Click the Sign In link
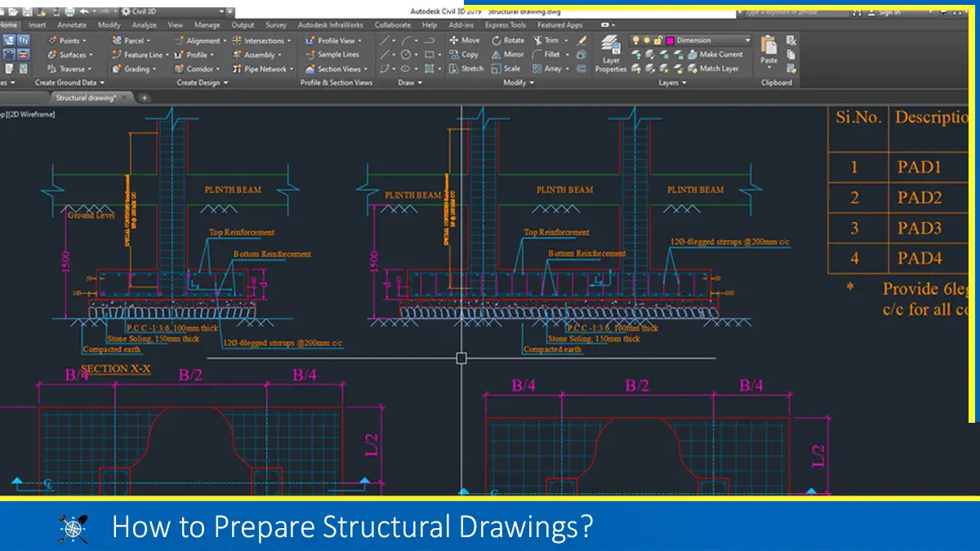Viewport: 980px width, 551px height. click(x=884, y=12)
